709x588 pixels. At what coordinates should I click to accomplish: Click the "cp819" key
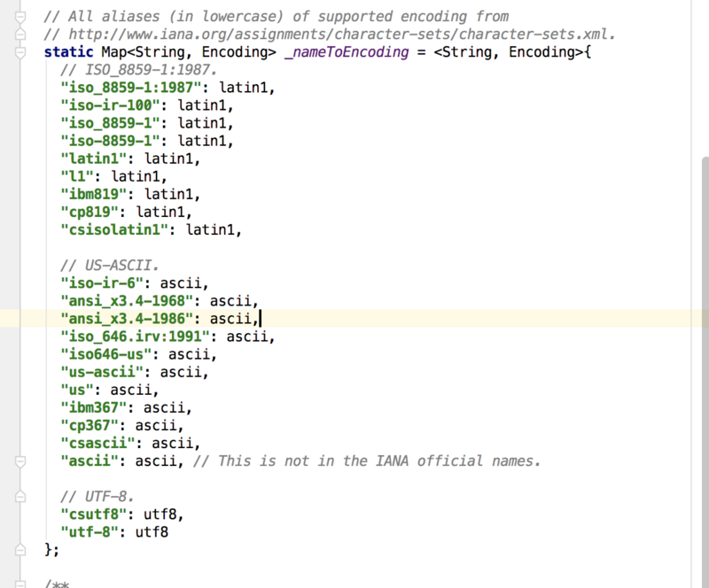tap(90, 212)
